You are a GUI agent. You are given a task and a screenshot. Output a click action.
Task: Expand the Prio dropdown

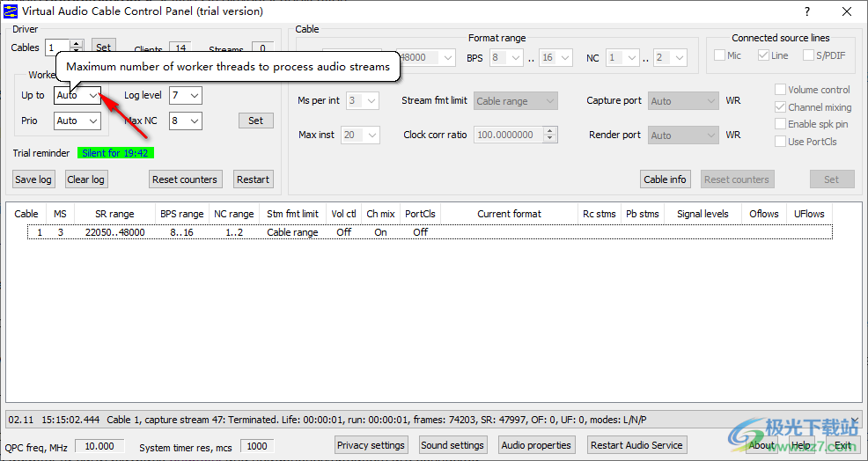click(x=92, y=121)
